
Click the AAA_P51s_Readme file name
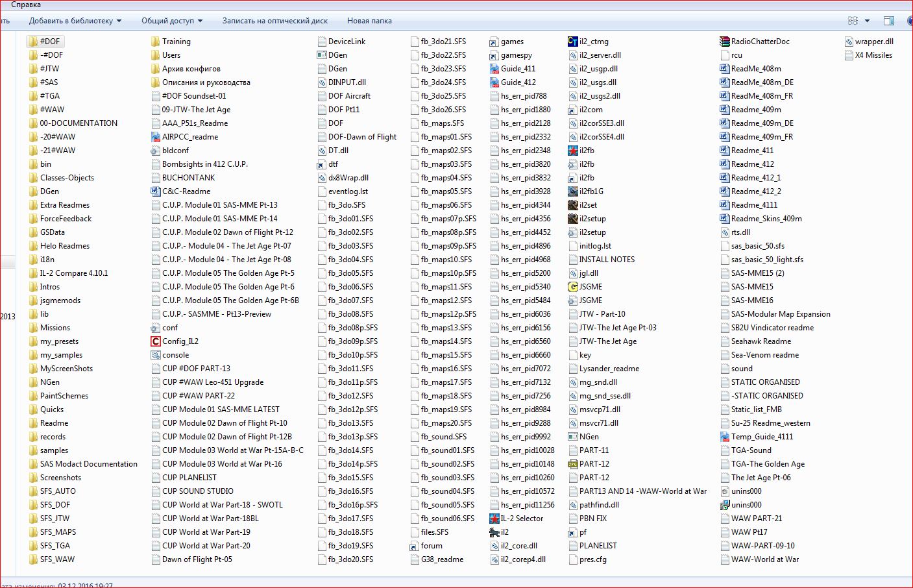(195, 123)
